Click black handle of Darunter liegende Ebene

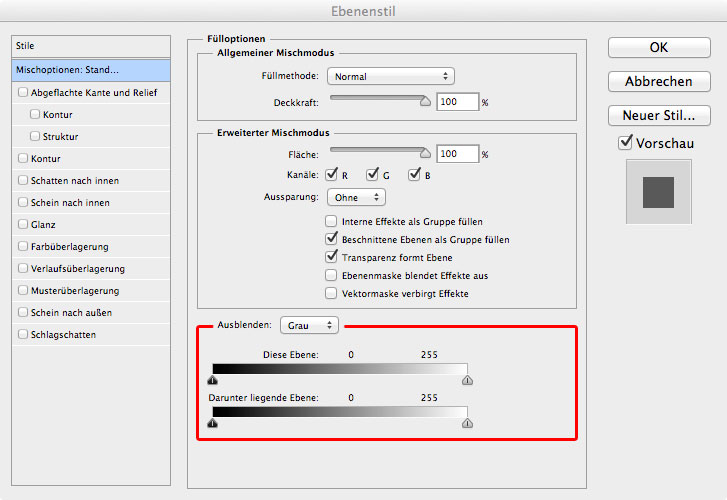(x=212, y=423)
